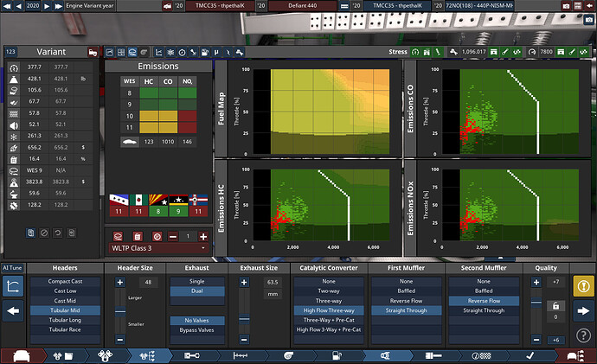Screen dimensions: 597x364
Task: Click the red truck icon beside Variant
Action: tap(93, 53)
